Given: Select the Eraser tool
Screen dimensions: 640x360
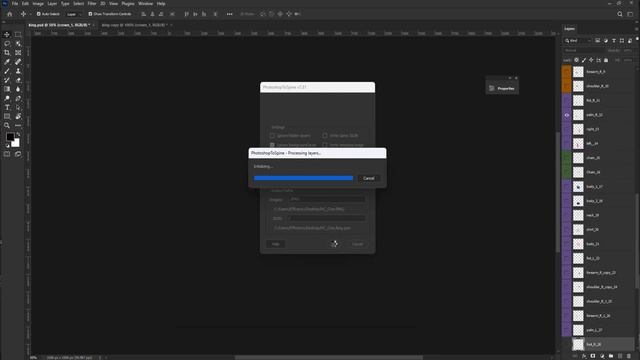Looking at the screenshot, I should pos(18,80).
